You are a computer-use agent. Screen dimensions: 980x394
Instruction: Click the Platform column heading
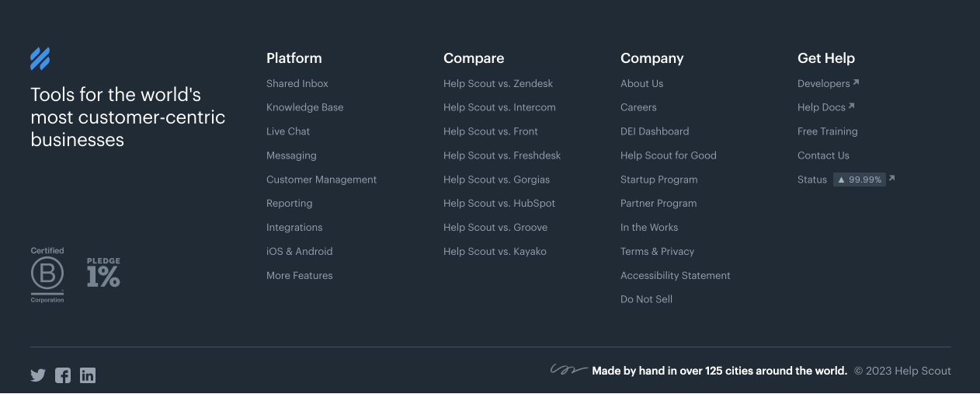coord(294,58)
